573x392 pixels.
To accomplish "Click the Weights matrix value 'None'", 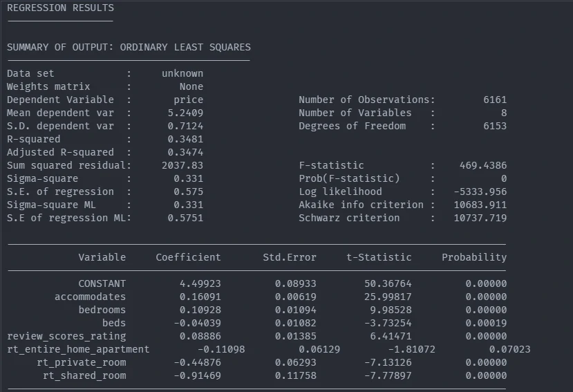I will tap(191, 86).
